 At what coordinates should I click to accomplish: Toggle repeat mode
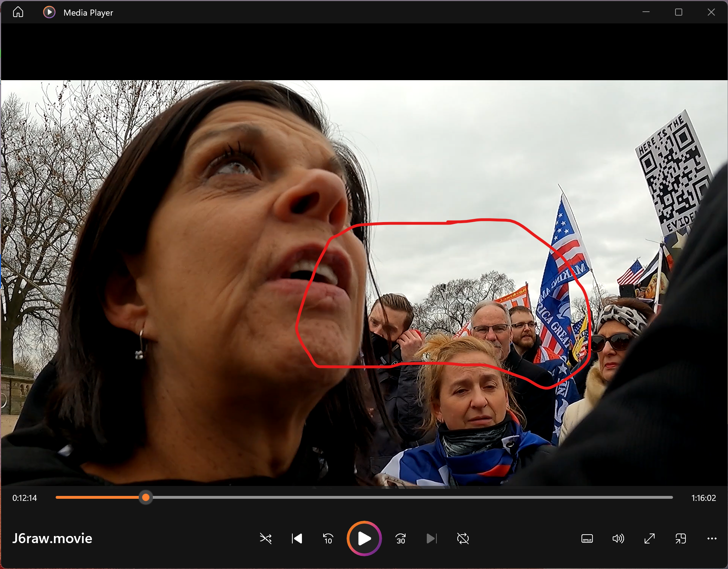[463, 538]
